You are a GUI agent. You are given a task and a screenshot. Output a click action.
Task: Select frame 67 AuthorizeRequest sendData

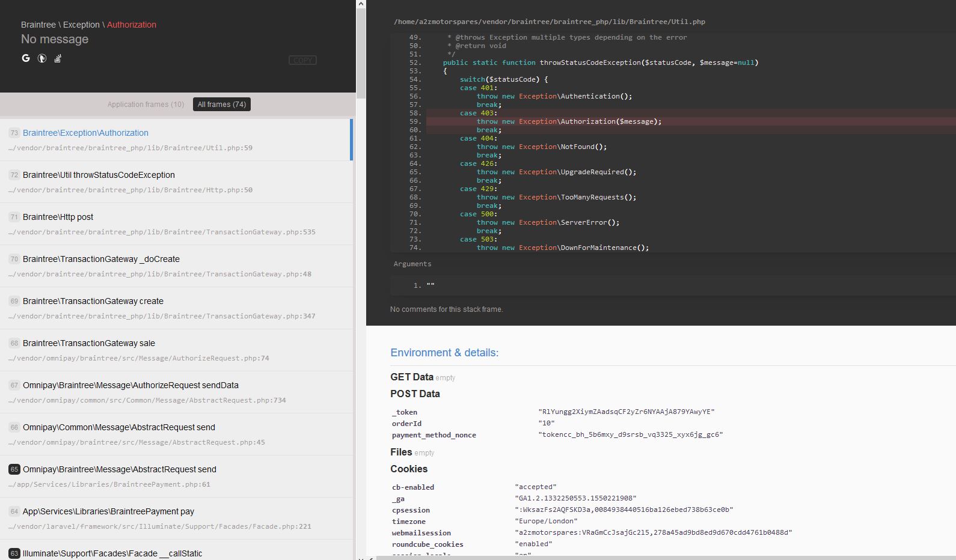tap(176, 392)
